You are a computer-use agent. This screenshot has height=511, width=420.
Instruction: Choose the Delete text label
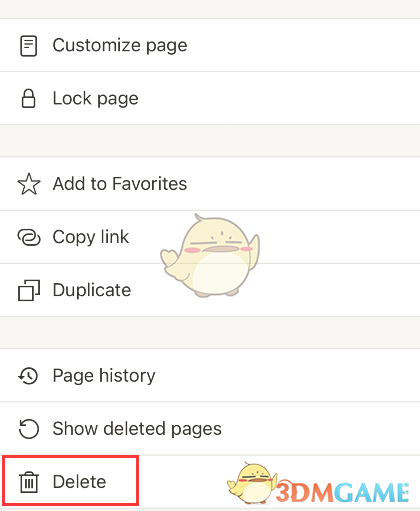pyautogui.click(x=79, y=482)
